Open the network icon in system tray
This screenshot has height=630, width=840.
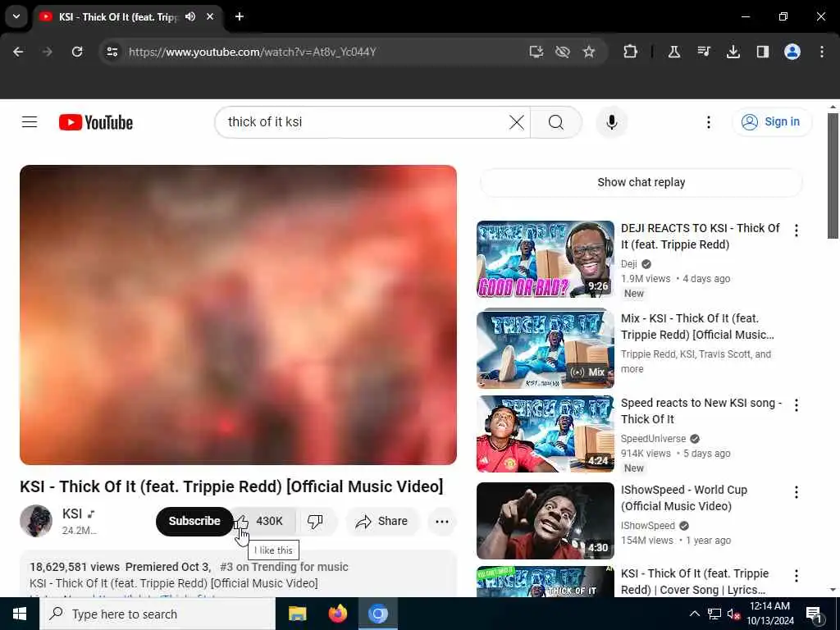(714, 614)
